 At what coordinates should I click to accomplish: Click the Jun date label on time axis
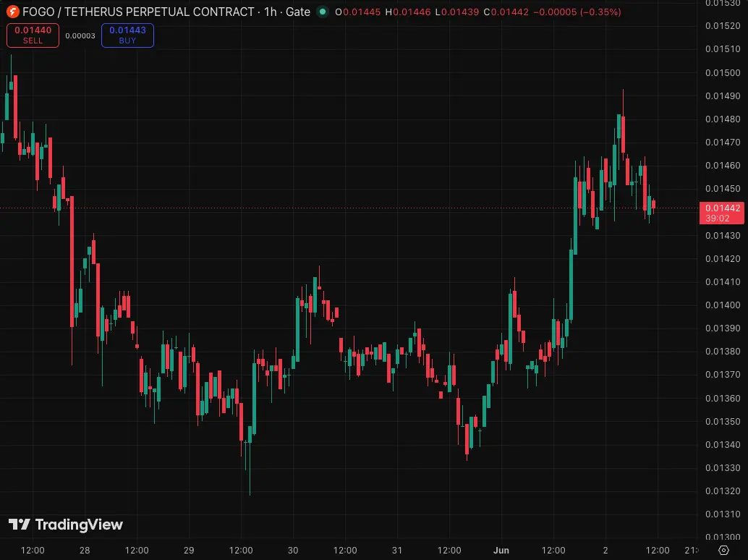pyautogui.click(x=501, y=550)
